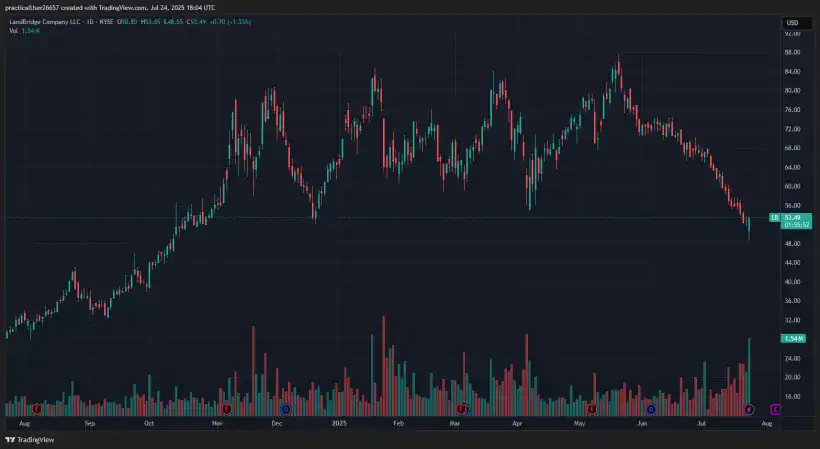
Task: Click the 1D interval in the chart legend
Action: tap(93, 22)
